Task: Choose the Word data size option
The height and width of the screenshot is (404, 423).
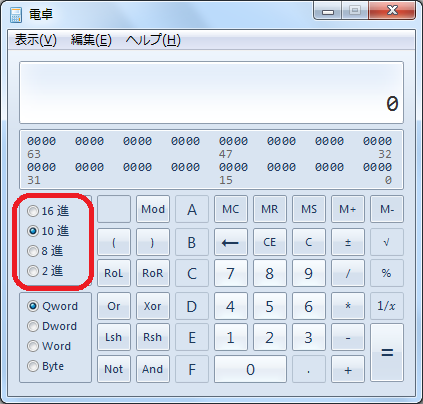Action: [49, 346]
